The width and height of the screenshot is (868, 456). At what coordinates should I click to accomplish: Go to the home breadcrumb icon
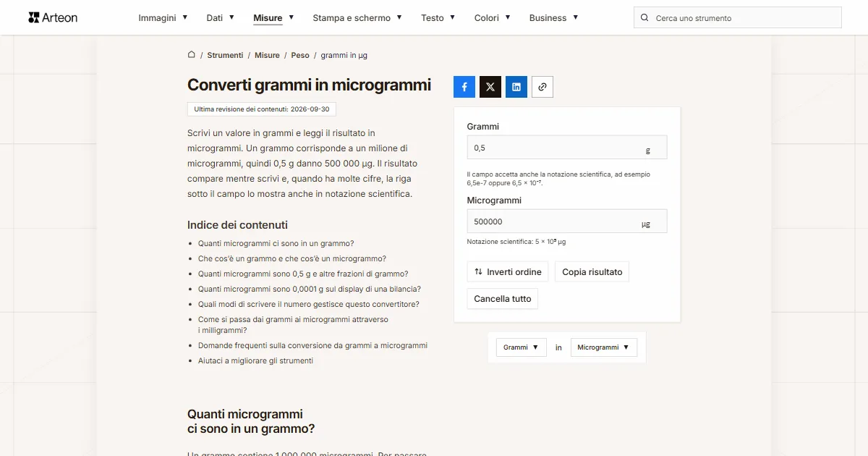192,55
